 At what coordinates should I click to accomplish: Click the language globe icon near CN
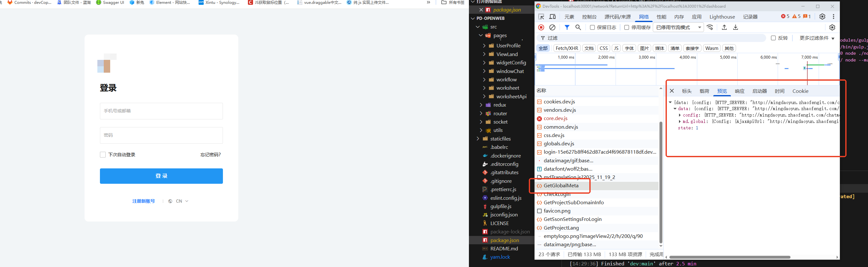pyautogui.click(x=170, y=201)
